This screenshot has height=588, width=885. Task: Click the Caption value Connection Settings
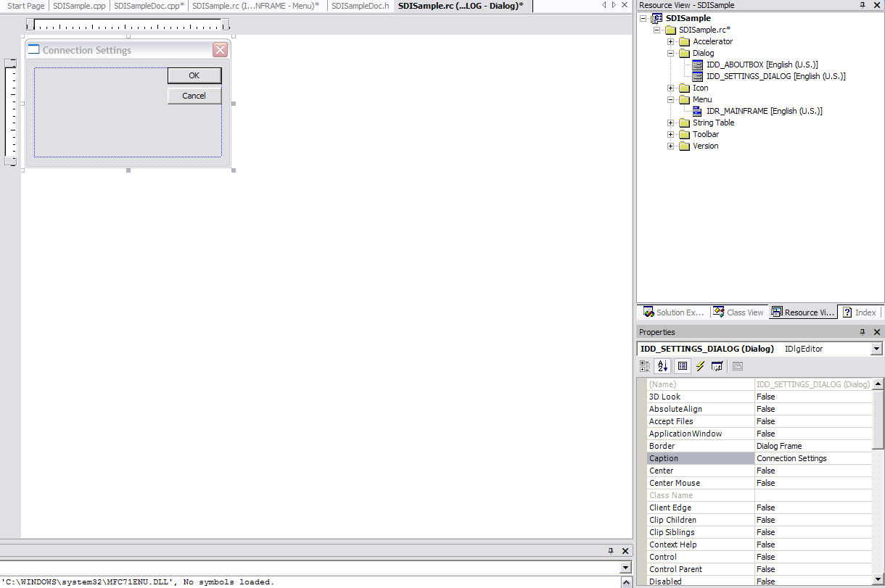point(813,458)
